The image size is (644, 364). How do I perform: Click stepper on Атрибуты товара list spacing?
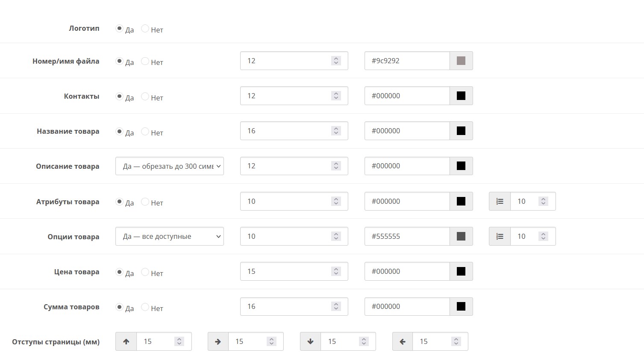[x=543, y=201]
